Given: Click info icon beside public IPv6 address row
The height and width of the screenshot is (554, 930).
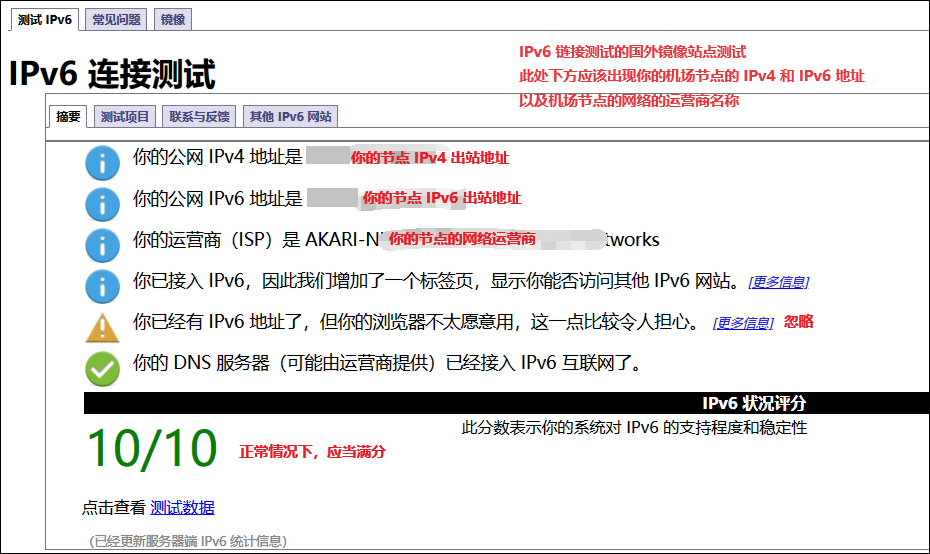Looking at the screenshot, I should pos(103,204).
